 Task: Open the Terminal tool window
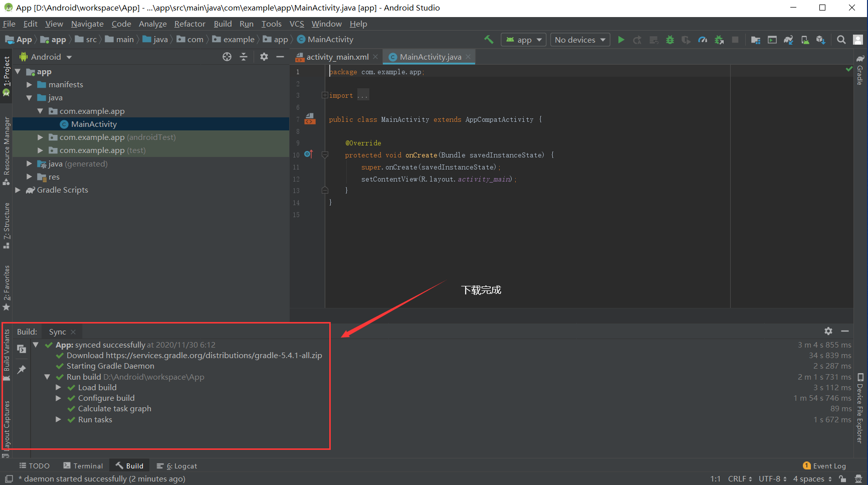coord(83,466)
